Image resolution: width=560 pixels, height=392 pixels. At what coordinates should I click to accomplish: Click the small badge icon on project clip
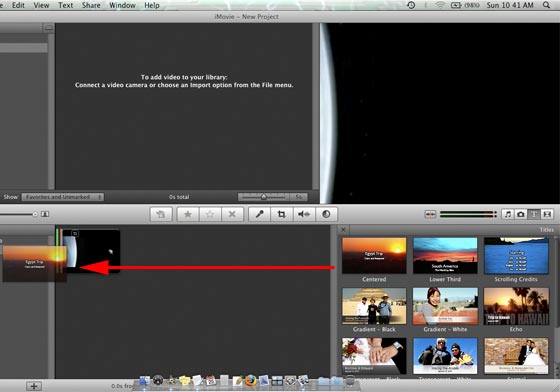[x=75, y=233]
